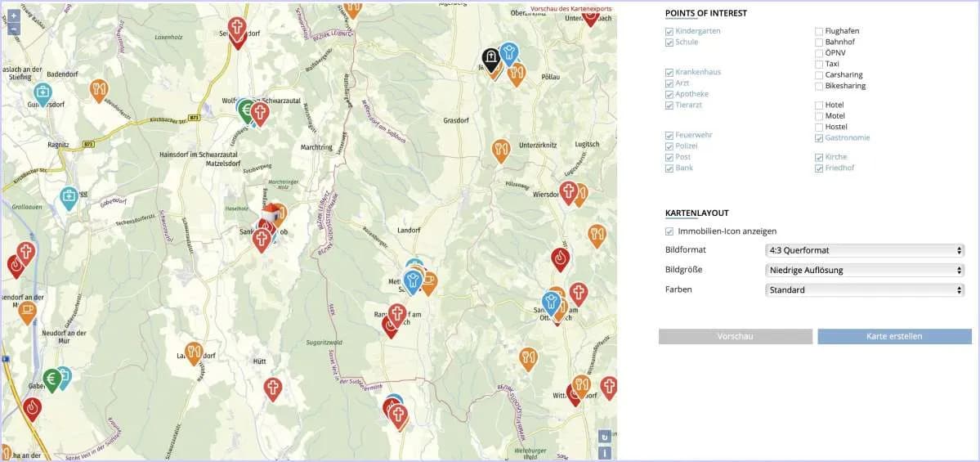
Task: Click the green euro marker at Gabersdorf
Action: pos(52,380)
